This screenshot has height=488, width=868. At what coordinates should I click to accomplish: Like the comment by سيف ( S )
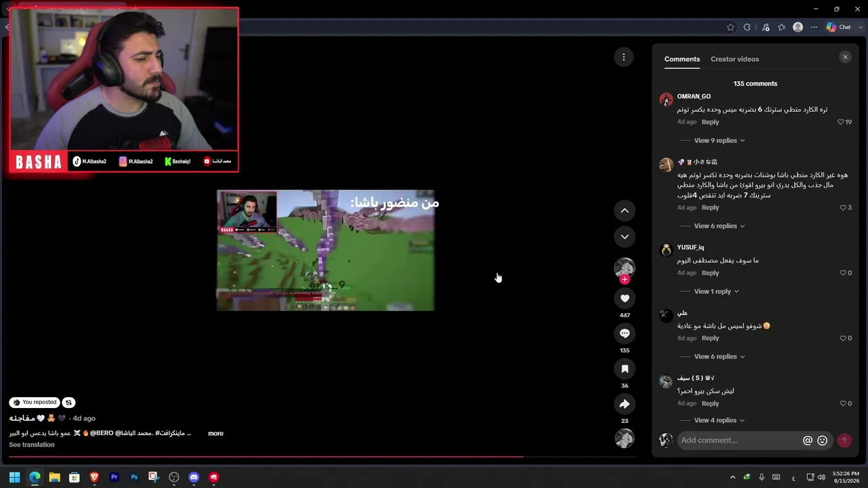[x=843, y=403]
